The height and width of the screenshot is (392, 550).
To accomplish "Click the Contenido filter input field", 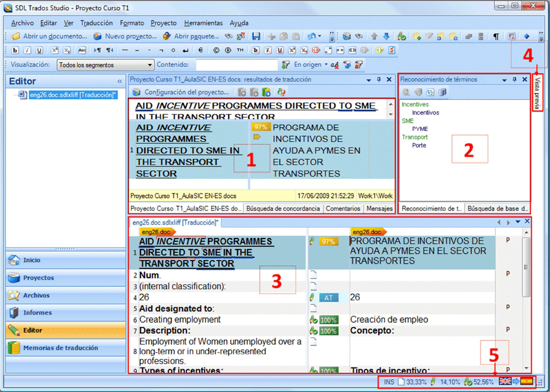I will click(x=237, y=65).
